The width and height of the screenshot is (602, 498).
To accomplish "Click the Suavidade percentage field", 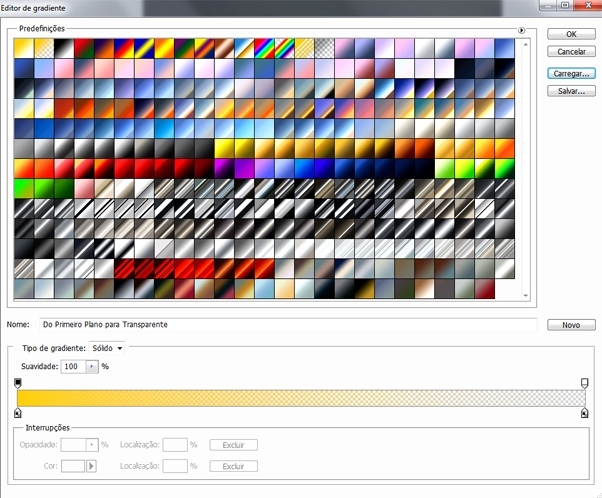I will pyautogui.click(x=73, y=367).
